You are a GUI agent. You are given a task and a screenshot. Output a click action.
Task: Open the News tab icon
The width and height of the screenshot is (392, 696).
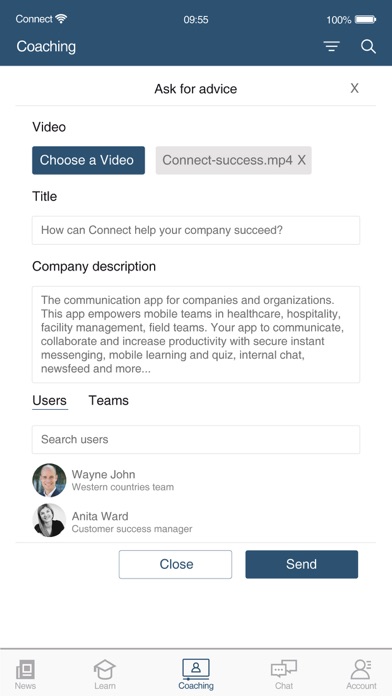coord(25,669)
